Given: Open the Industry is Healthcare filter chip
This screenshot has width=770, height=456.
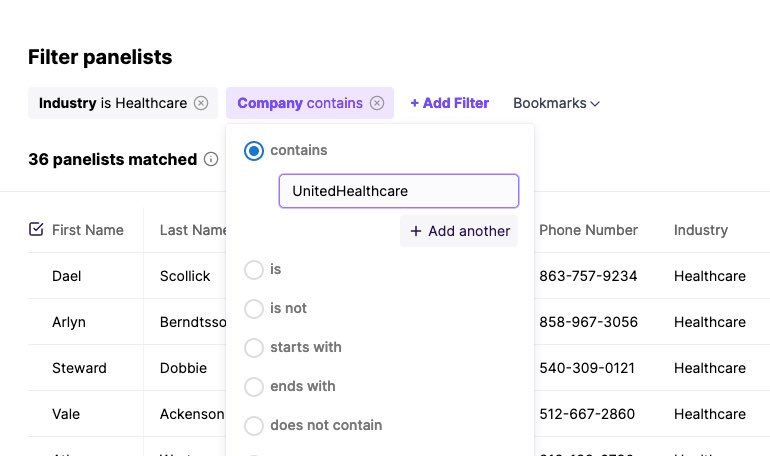Looking at the screenshot, I should pos(113,103).
